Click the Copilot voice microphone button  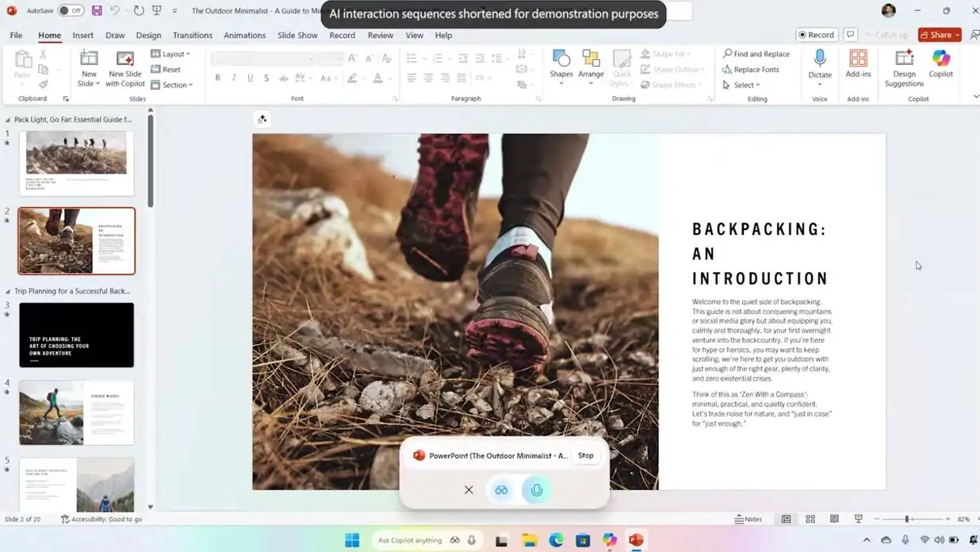click(x=537, y=490)
